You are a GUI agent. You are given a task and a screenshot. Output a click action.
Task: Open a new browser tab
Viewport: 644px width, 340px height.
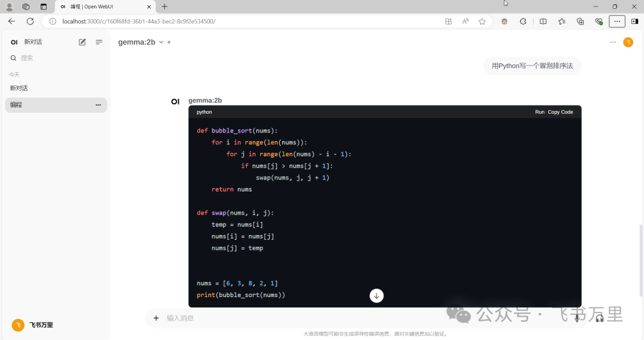[x=165, y=7]
